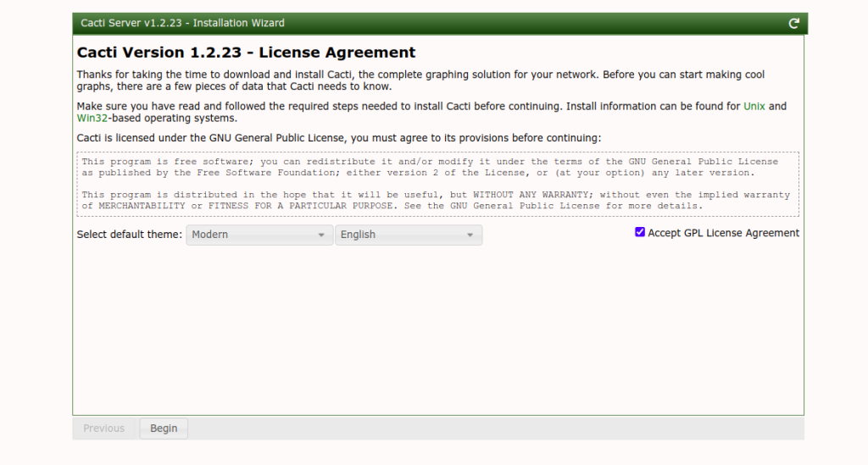Open the Win32 install information link
Screen dimensions: 868x465
92,118
